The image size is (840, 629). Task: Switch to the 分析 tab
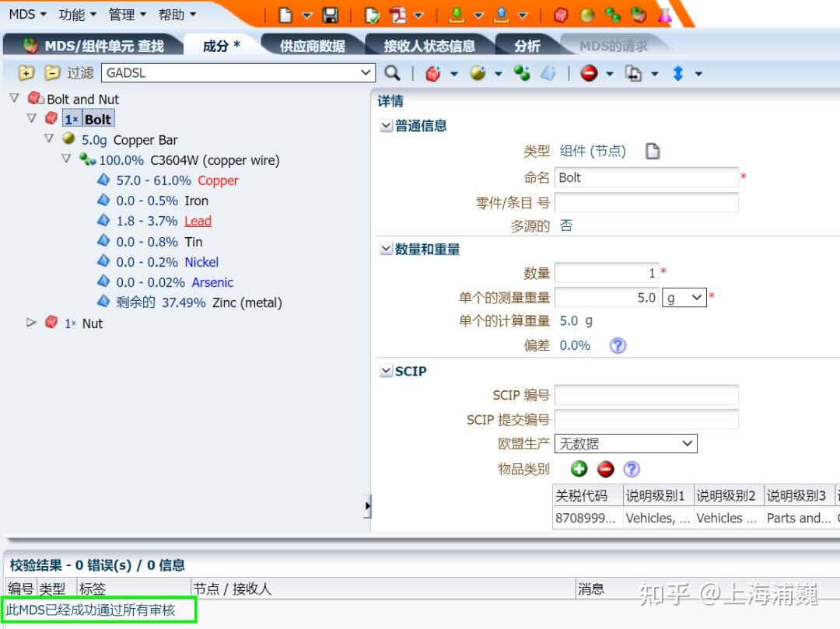click(526, 45)
